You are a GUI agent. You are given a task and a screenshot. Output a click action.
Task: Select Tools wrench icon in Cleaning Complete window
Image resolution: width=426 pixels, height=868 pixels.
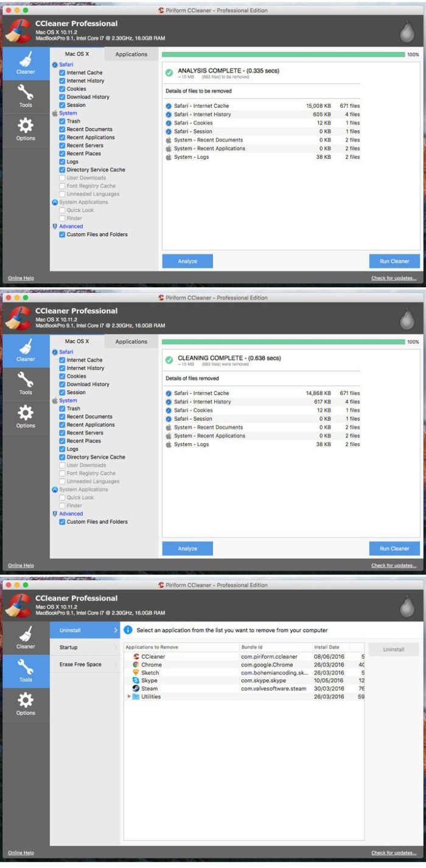[x=26, y=380]
